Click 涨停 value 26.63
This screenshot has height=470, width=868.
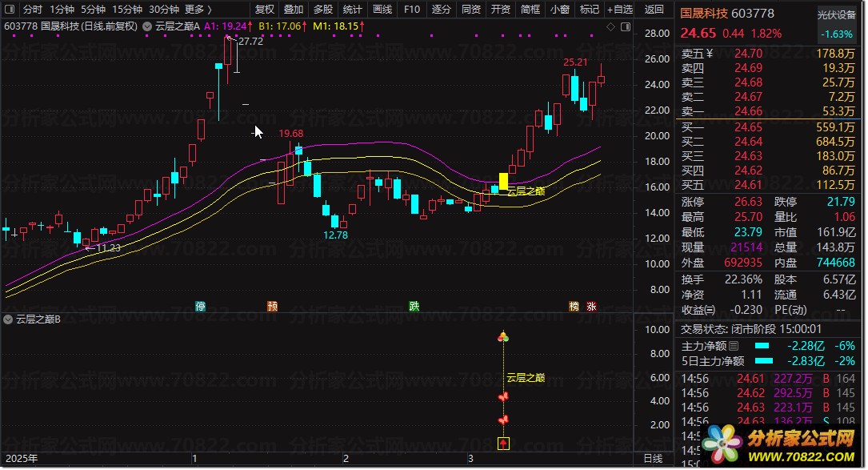(749, 202)
